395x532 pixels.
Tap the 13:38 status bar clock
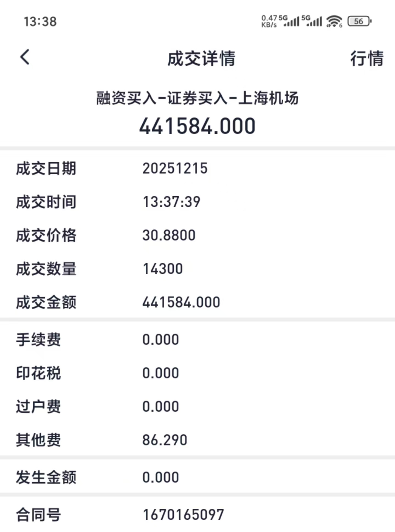(40, 22)
